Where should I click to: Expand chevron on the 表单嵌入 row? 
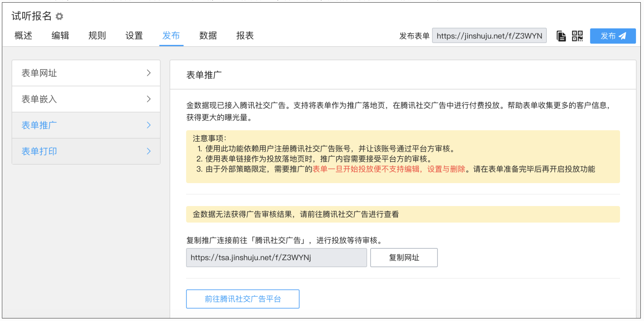149,99
